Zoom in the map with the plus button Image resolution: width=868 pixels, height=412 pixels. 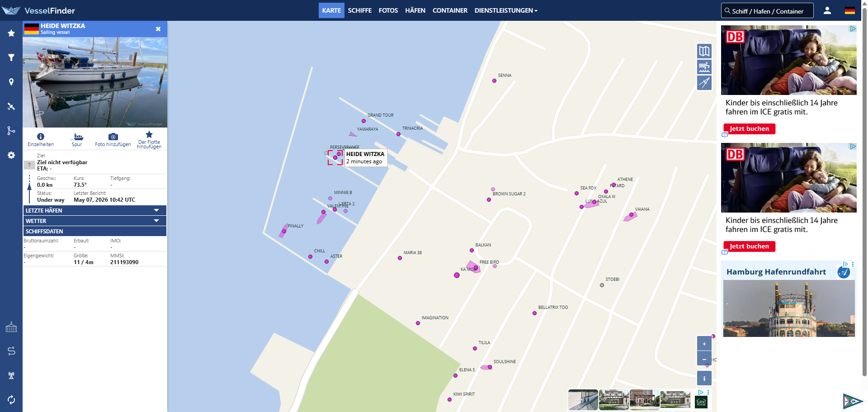click(x=704, y=344)
